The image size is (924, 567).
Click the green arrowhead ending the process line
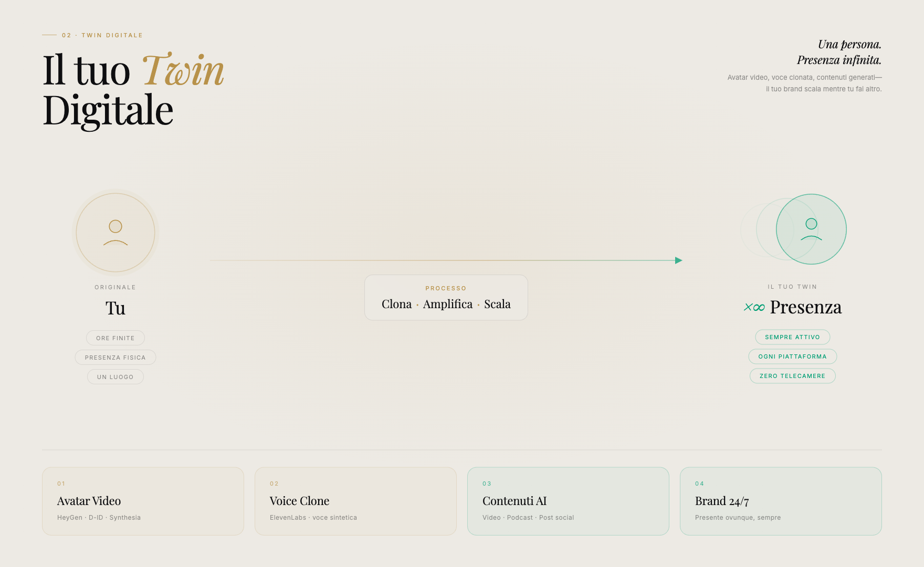679,260
